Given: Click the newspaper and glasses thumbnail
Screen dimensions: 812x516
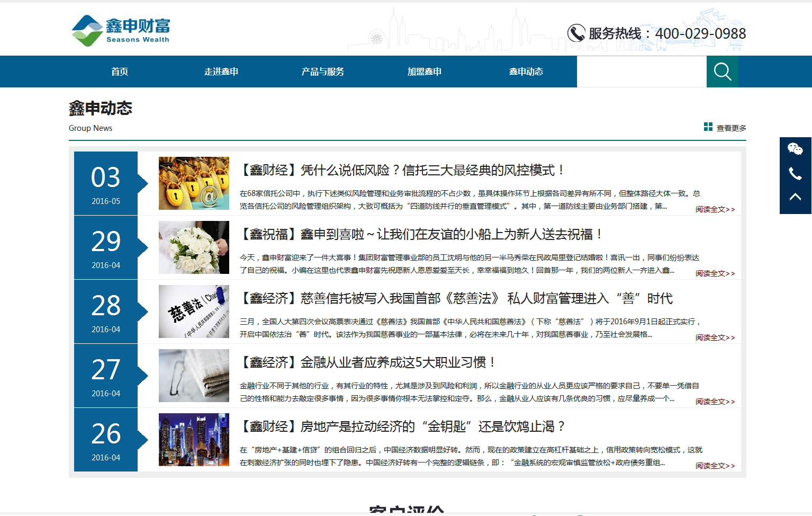Looking at the screenshot, I should (x=194, y=376).
